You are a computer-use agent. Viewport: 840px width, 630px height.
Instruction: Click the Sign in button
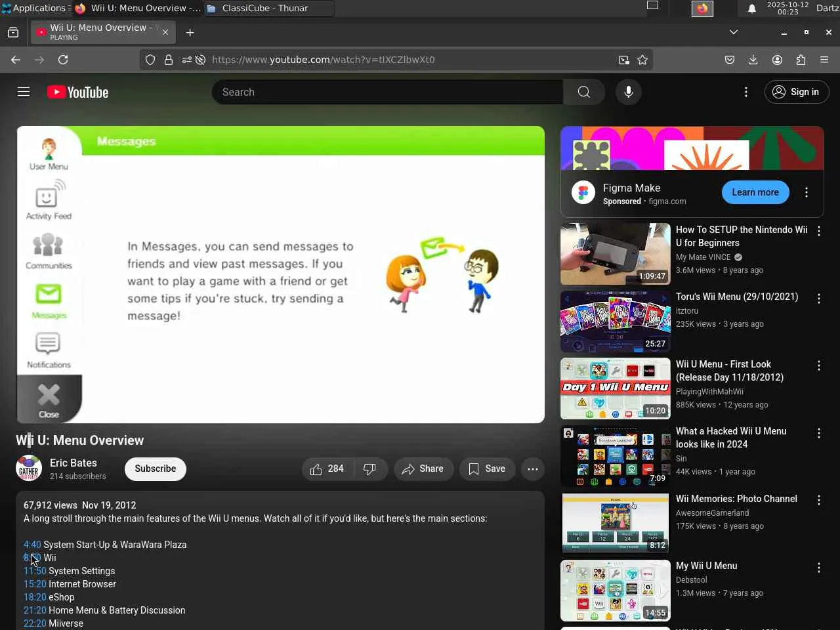point(797,92)
